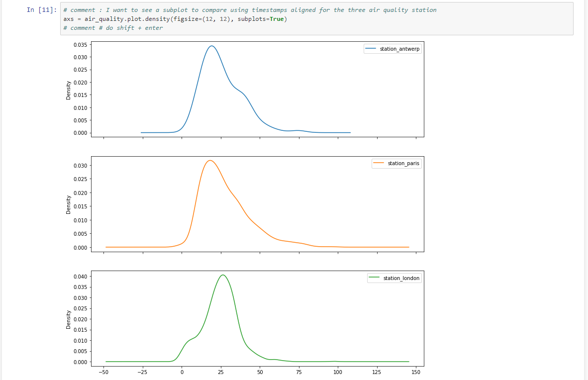Image resolution: width=588 pixels, height=380 pixels.
Task: Click the peak of the blue antwerp density curve
Action: tap(211, 46)
